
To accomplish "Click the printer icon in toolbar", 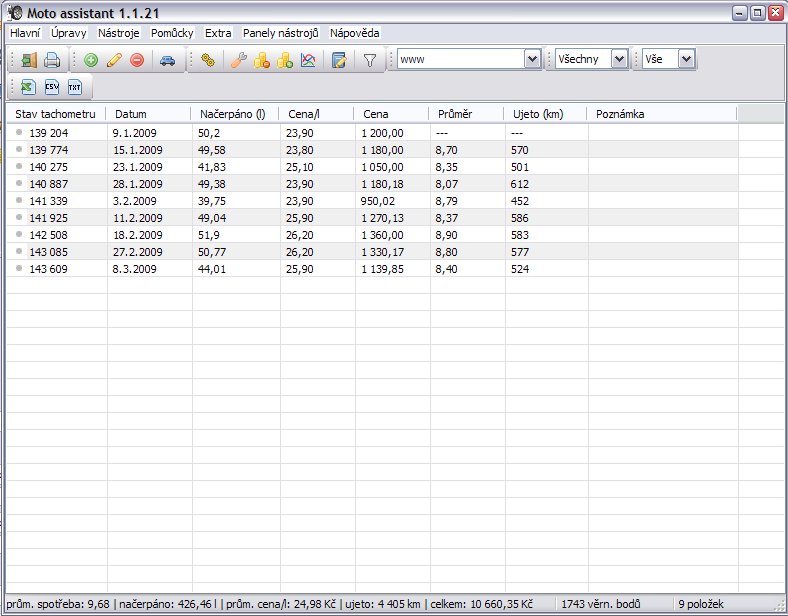I will tap(52, 60).
